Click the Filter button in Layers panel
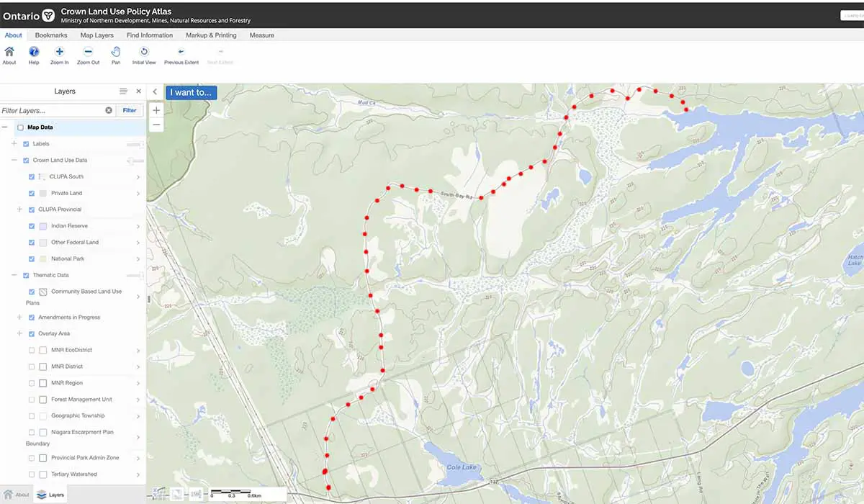This screenshot has width=864, height=504. point(129,109)
